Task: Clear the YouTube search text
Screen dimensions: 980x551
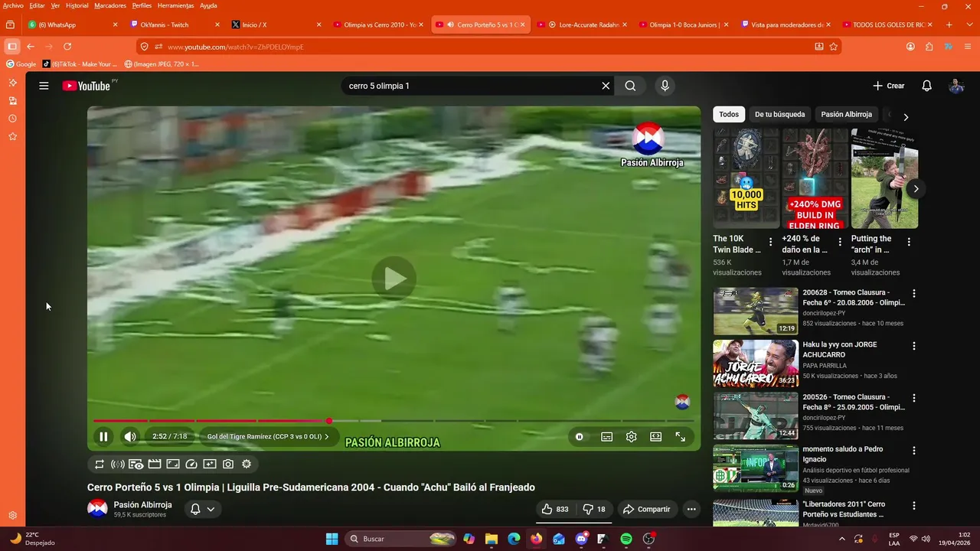Action: tap(606, 86)
